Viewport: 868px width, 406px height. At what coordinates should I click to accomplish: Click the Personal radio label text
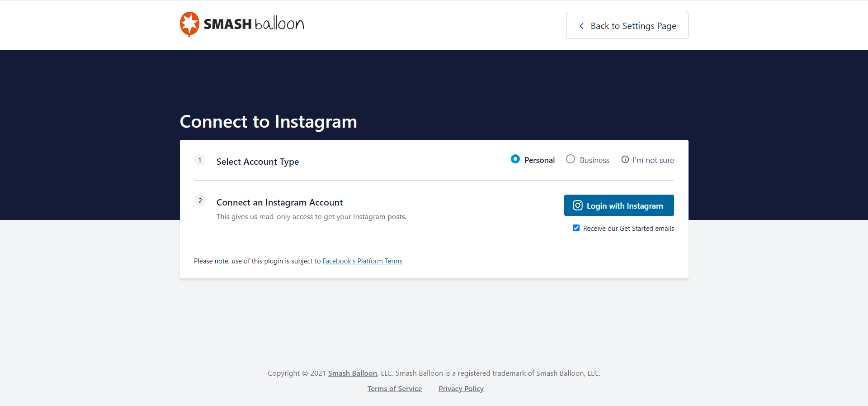(x=539, y=160)
